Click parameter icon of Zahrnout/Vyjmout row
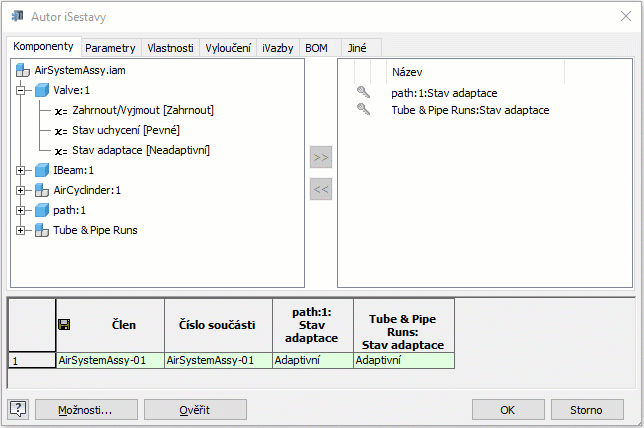The height and width of the screenshot is (428, 644). tap(61, 111)
